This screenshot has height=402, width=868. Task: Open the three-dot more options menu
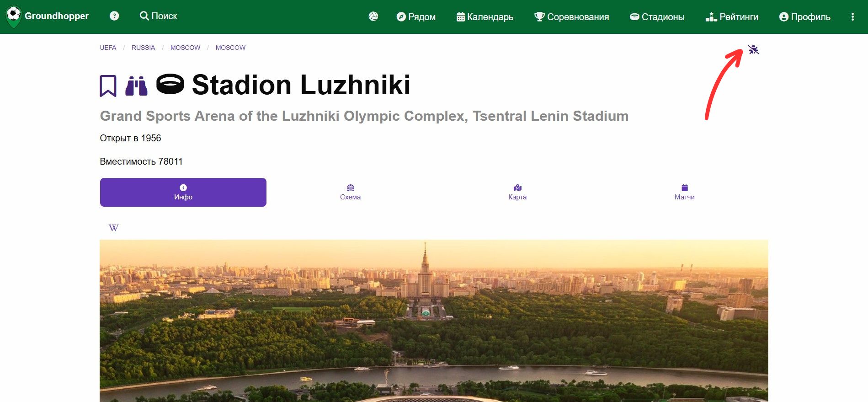852,17
